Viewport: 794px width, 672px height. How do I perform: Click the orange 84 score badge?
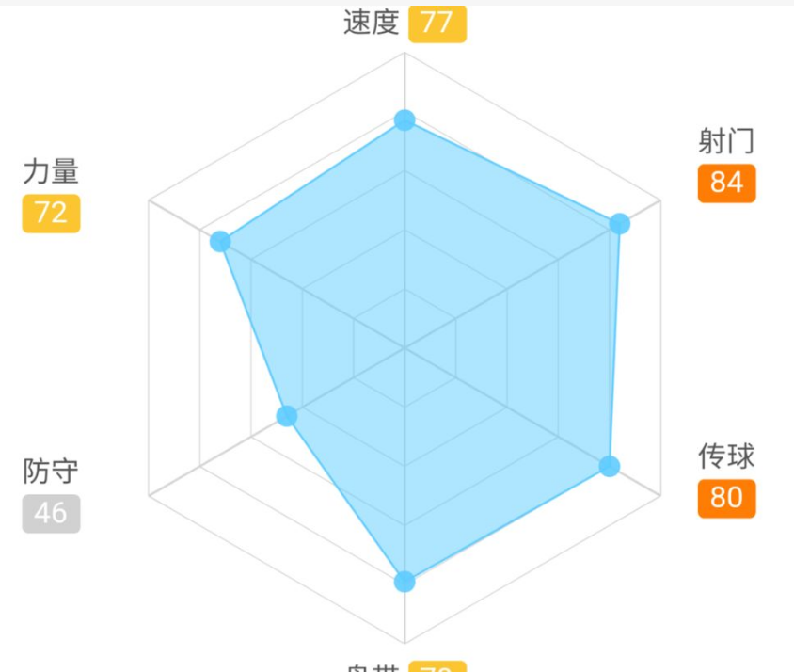[726, 184]
